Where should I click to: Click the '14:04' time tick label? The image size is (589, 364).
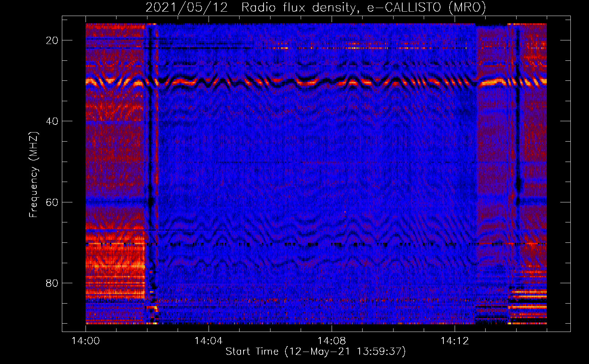[208, 341]
